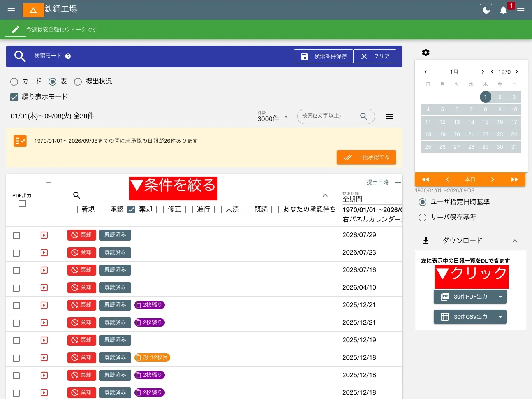
Task: Check the 承認 filter checkbox
Action: coord(102,209)
